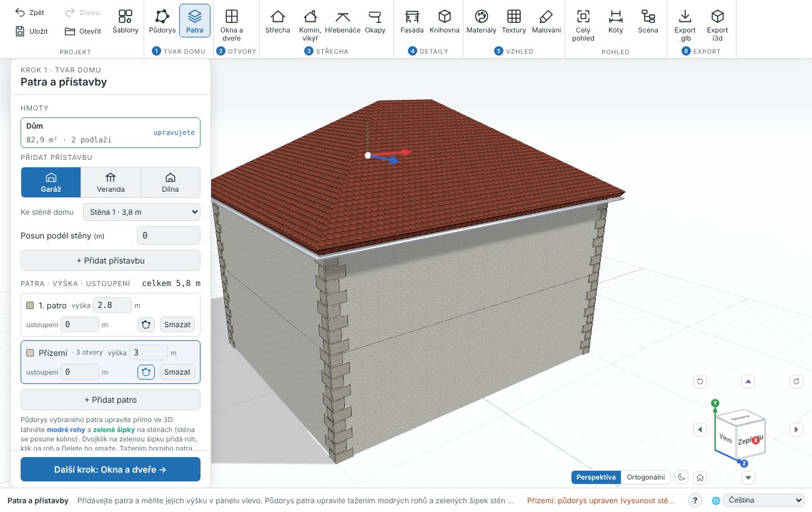Viewport: 812px width, 512px height.
Task: Fit view with Celý pohled
Action: pyautogui.click(x=583, y=24)
